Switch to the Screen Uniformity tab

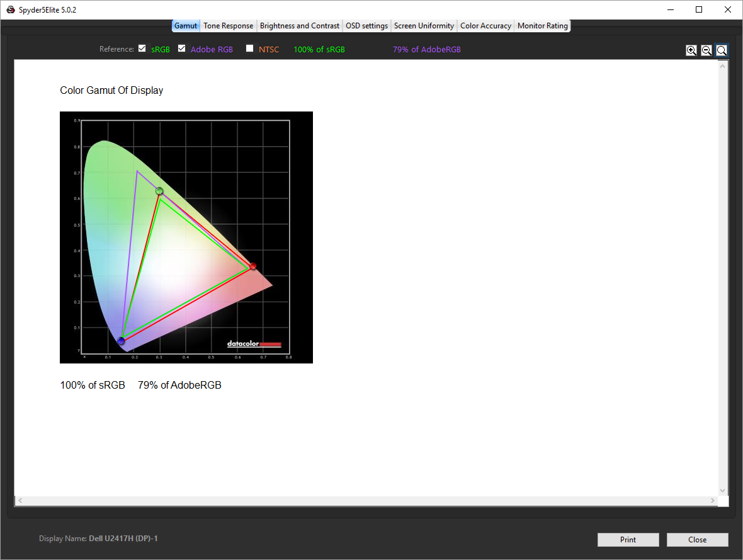pyautogui.click(x=424, y=26)
